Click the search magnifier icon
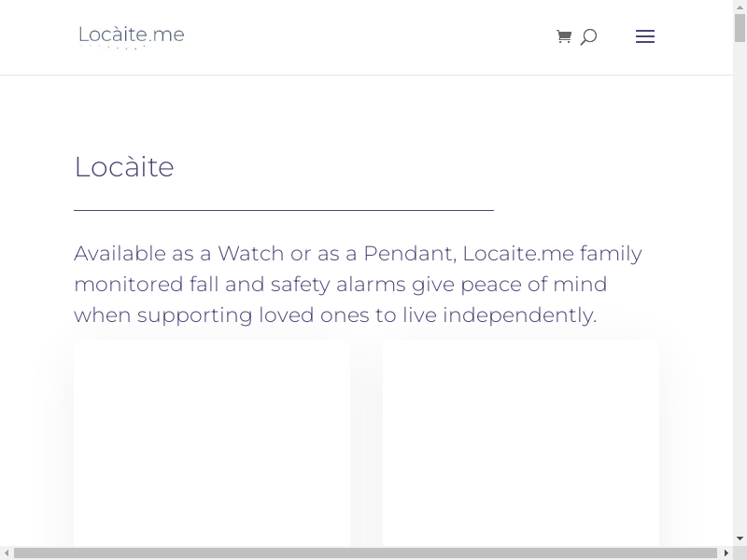The image size is (747, 560). pos(588,37)
